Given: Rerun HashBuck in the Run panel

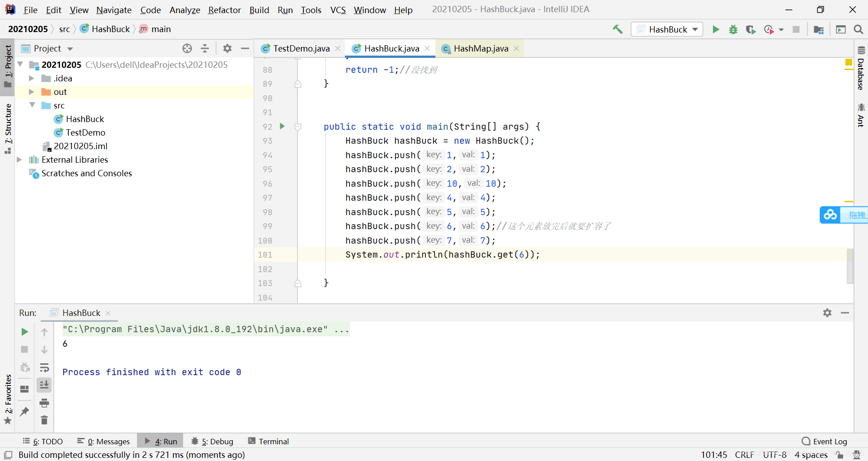Looking at the screenshot, I should 24,332.
